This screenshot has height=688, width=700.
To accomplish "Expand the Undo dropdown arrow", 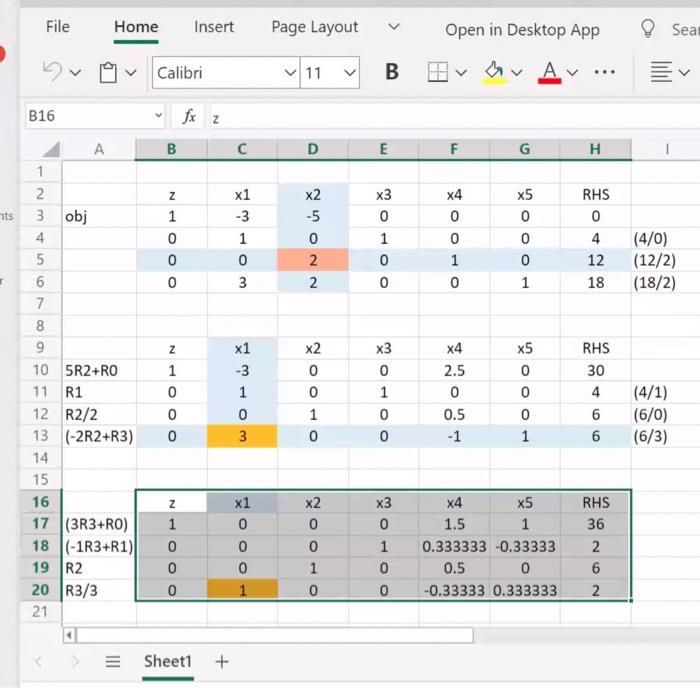I will pos(75,72).
